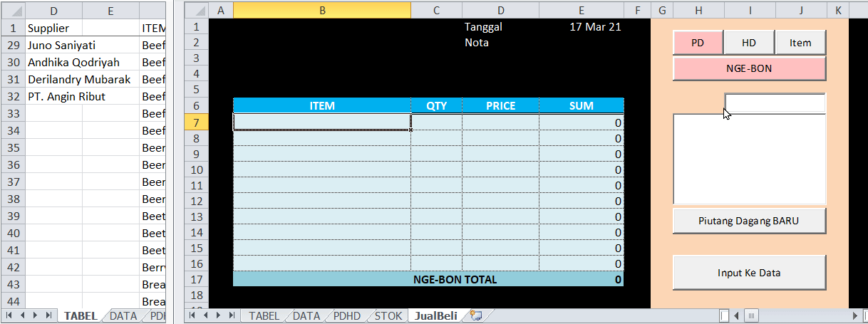Viewport: 868px width, 324px height.
Task: Open the PDHD sheet tab
Action: (x=347, y=315)
